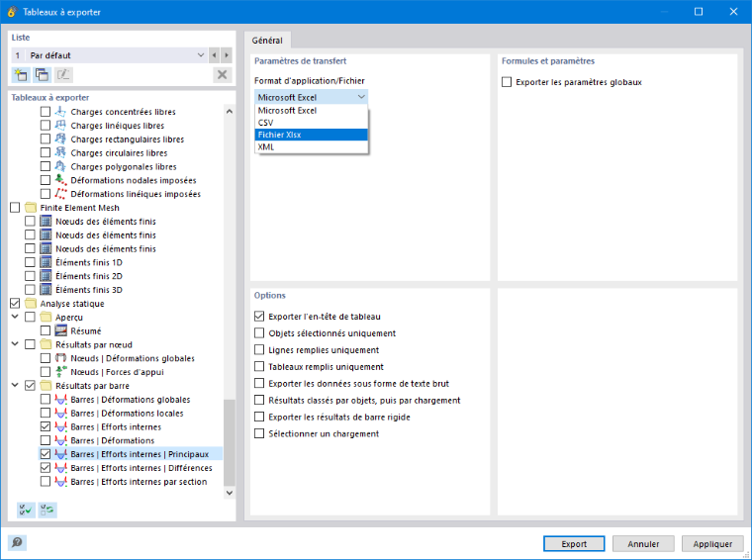This screenshot has width=752, height=560.
Task: Enable Exporter les données sous forme de texte brut
Action: [x=259, y=384]
